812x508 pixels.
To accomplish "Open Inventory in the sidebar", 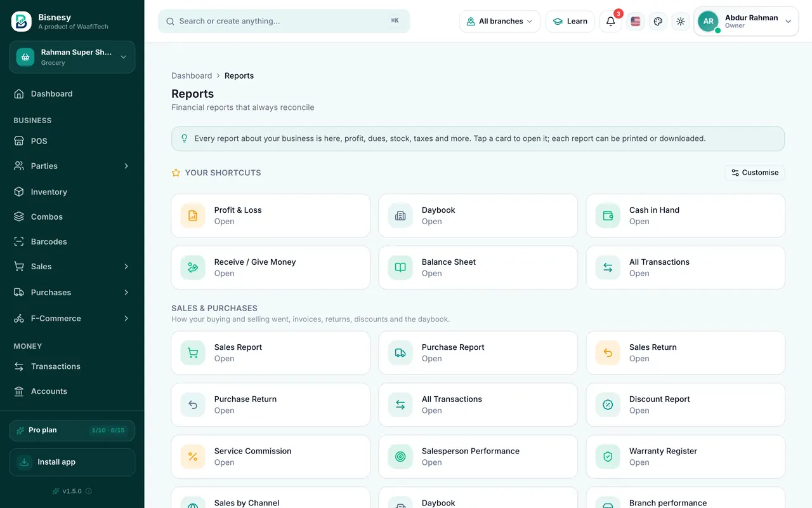I will pos(72,192).
